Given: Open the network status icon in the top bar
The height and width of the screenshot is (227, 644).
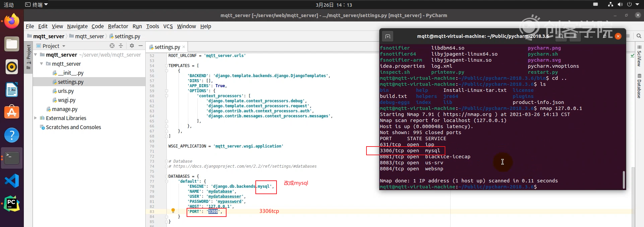Looking at the screenshot, I should pyautogui.click(x=610, y=4).
